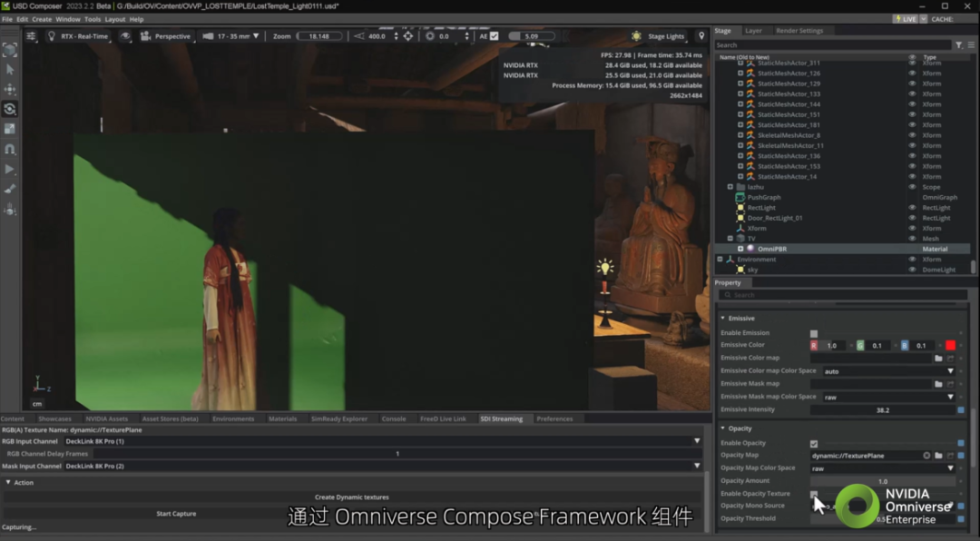
Task: Click the LIVE sync button
Action: 906,19
